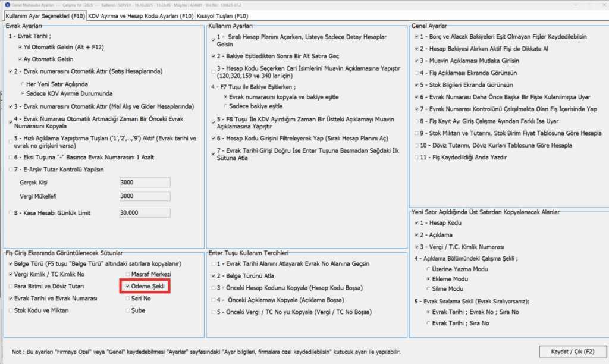Screen dimensions: 609x364
Task: Toggle Muavin Açıklaması Mutlaka Girilsin checkbox
Action: pyautogui.click(x=416, y=61)
